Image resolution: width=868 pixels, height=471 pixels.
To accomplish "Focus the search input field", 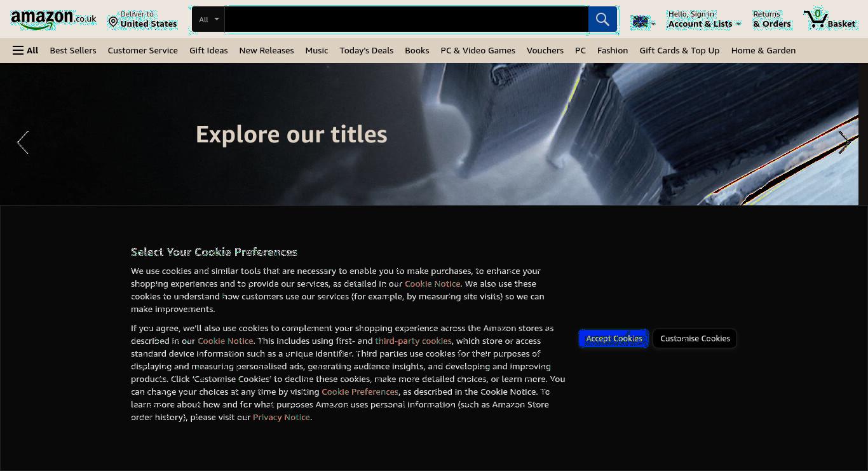I will [406, 19].
